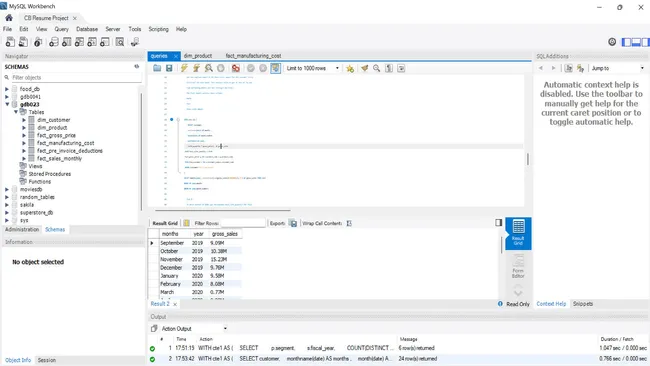Commit transaction check icon in editor toolbar

[x=251, y=68]
